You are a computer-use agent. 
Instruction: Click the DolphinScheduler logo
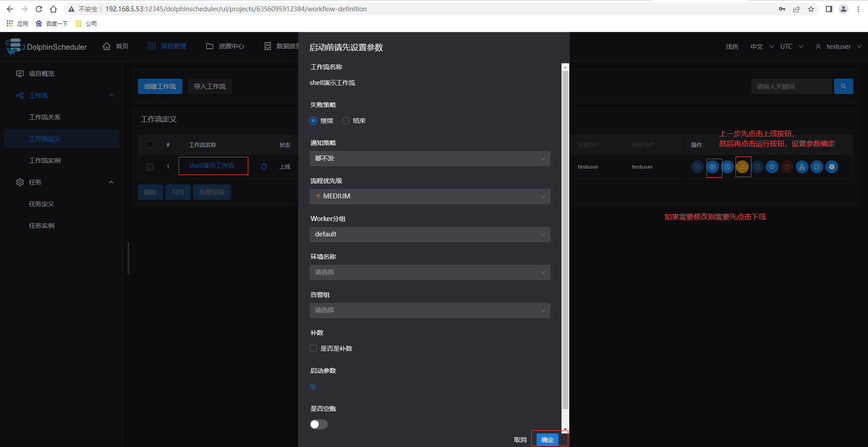(x=46, y=47)
